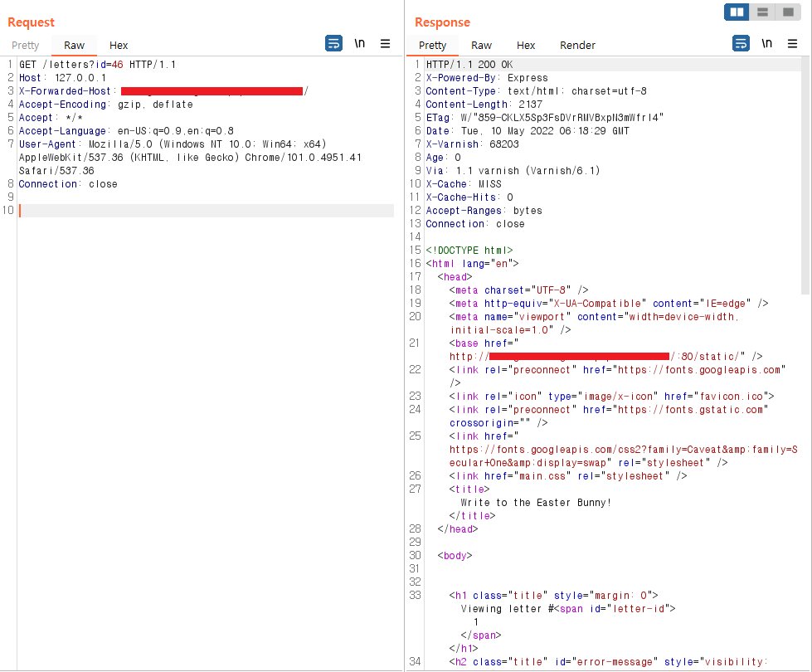Click the HTTP/1.1 200 OK status line

pos(469,65)
